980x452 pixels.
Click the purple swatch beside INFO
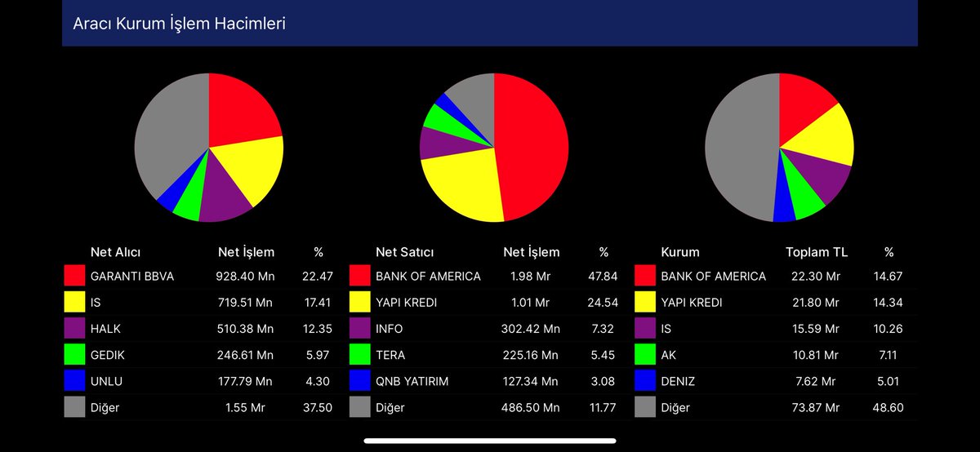tap(359, 329)
